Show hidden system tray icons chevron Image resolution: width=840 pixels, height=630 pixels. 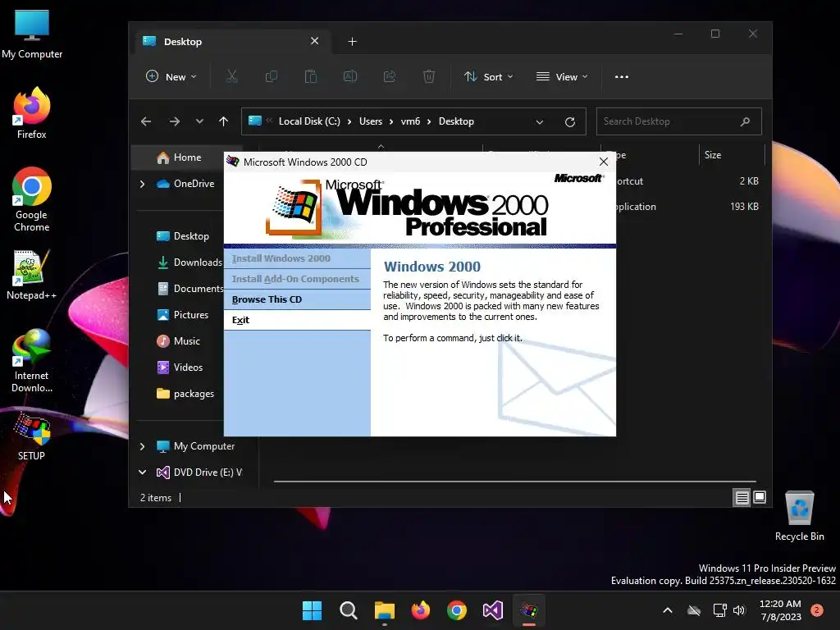(x=668, y=610)
